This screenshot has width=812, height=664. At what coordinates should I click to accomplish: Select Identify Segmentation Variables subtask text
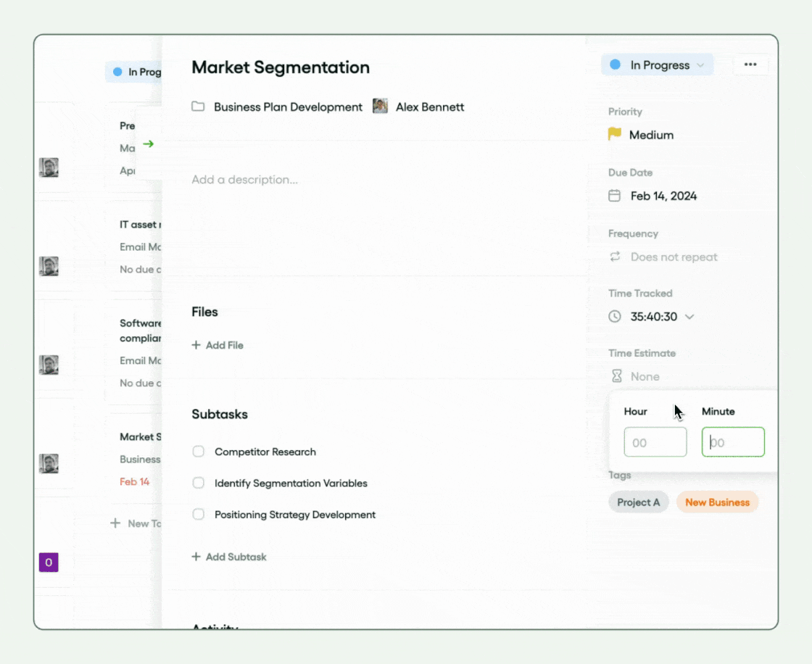[x=291, y=484]
